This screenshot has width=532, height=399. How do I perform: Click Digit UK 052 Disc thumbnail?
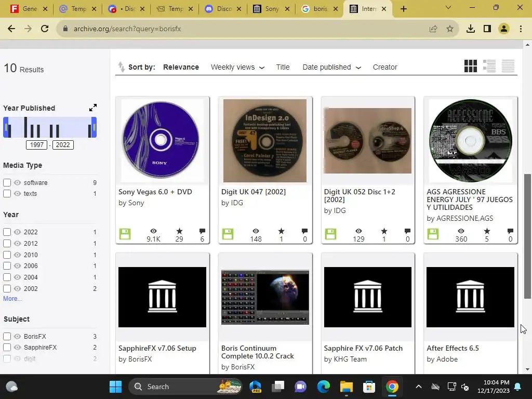click(x=368, y=140)
